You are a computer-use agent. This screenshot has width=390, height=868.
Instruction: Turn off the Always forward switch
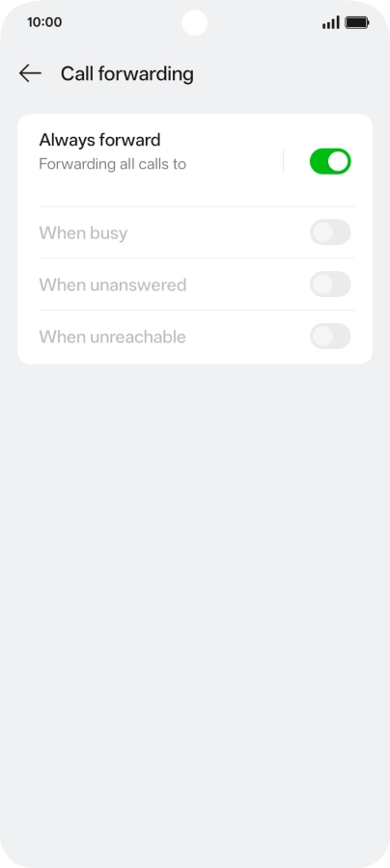click(330, 161)
